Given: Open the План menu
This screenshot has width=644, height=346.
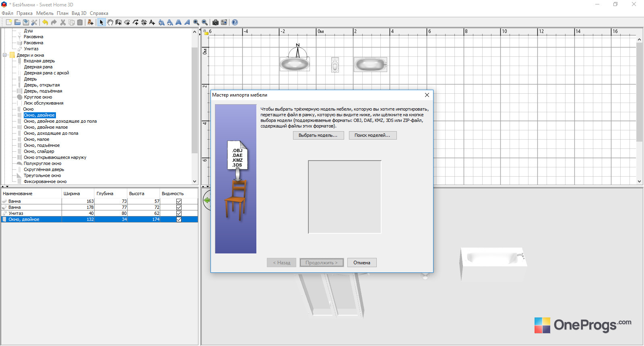Looking at the screenshot, I should point(62,13).
